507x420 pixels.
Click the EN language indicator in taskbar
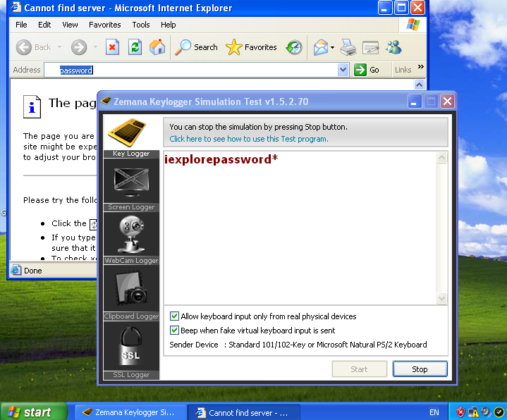click(434, 412)
